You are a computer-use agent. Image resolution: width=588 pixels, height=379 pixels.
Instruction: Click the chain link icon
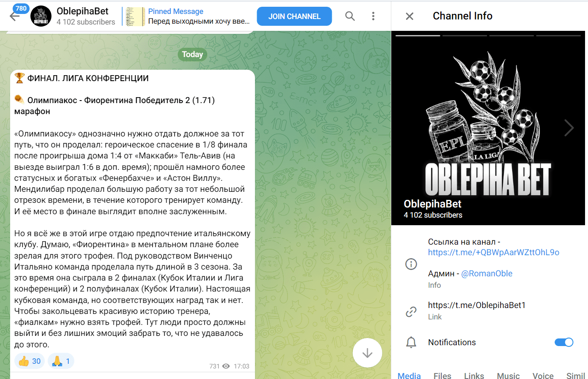click(411, 311)
